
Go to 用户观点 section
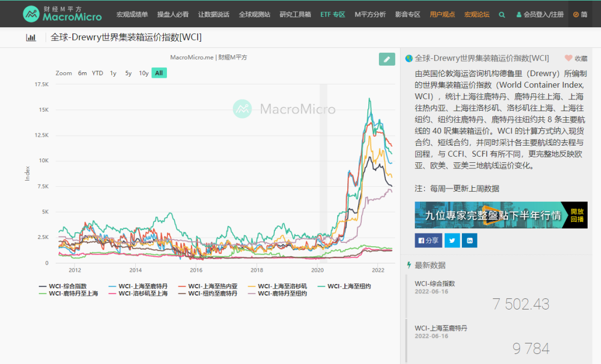pyautogui.click(x=442, y=14)
